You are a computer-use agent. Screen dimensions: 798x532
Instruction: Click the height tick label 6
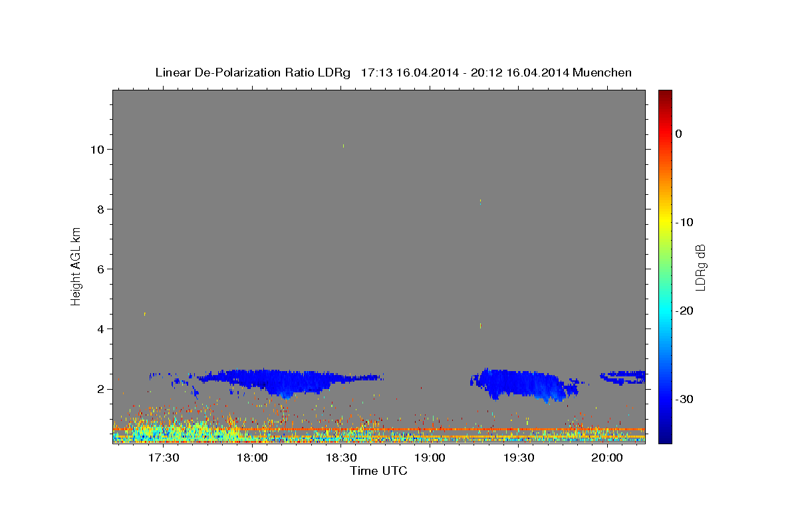pos(100,269)
